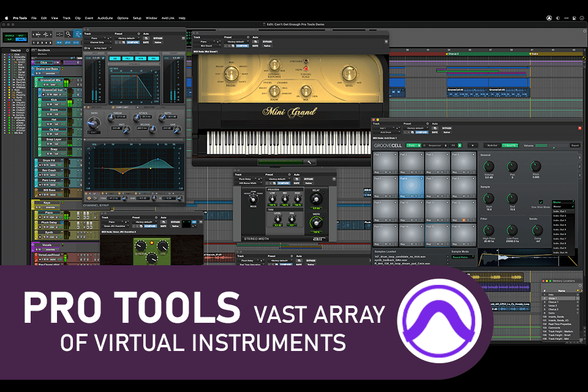The height and width of the screenshot is (392, 588).
Task: Click GrooveCell Export button
Action: click(x=575, y=145)
